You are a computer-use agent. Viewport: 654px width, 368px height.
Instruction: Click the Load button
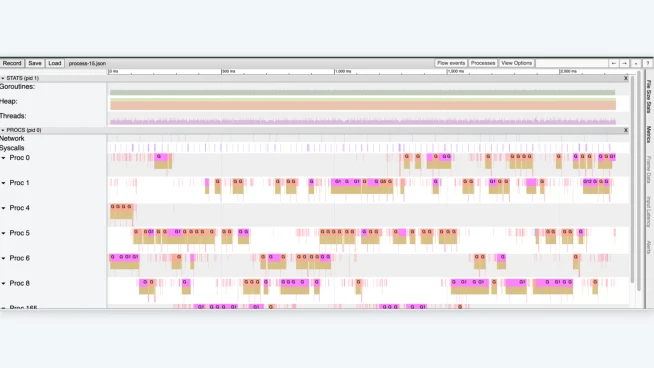click(x=55, y=63)
